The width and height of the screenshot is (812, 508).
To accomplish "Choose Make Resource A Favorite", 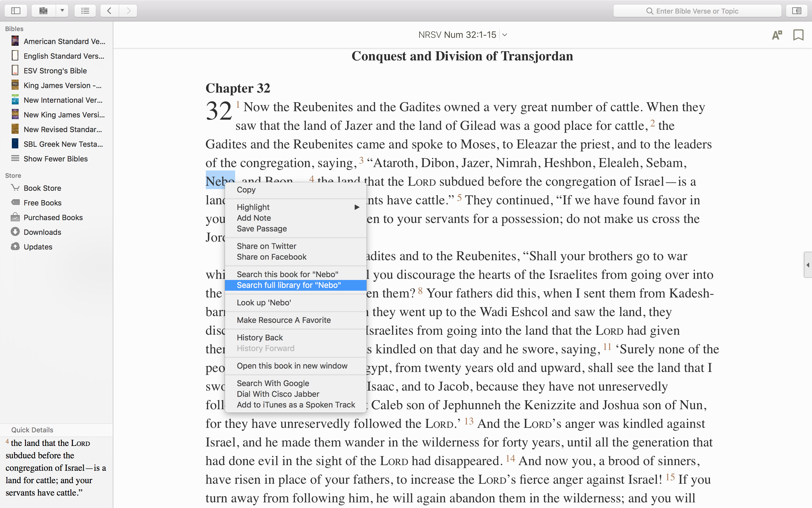I will 295,320.
